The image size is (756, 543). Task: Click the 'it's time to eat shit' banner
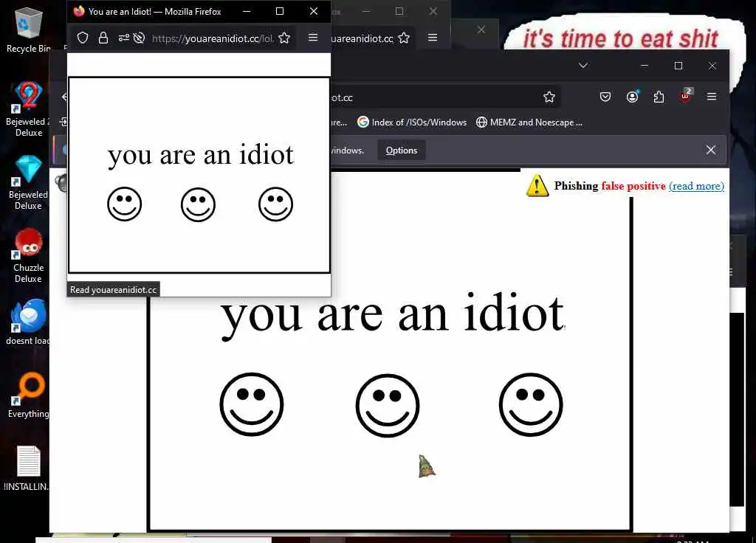coord(621,38)
